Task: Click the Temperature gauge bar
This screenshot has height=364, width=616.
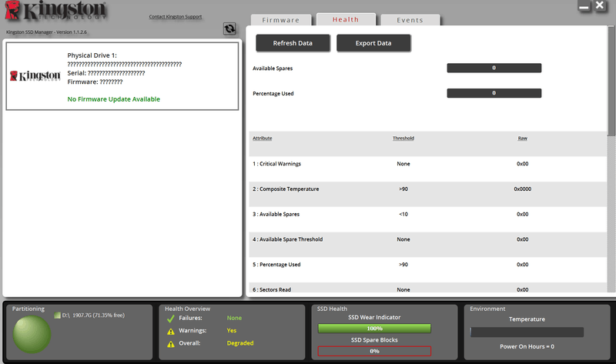Action: (527, 332)
